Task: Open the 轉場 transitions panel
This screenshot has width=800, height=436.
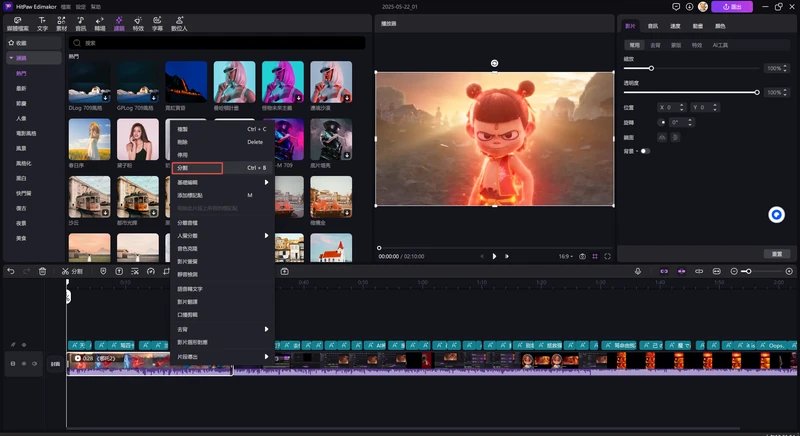Action: [x=99, y=23]
